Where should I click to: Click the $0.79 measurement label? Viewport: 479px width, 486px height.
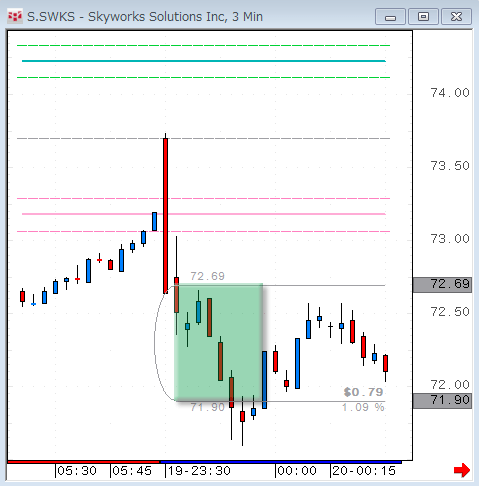(363, 392)
